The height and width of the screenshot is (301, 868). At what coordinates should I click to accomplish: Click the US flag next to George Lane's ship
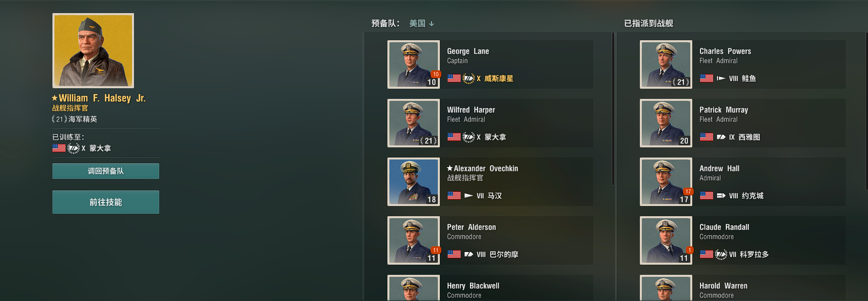454,79
